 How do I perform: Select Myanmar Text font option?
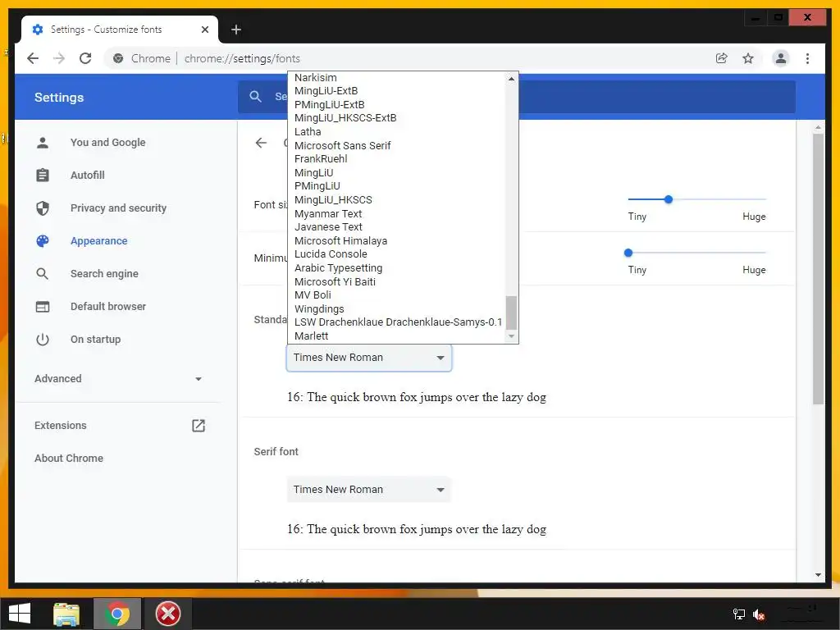click(x=396, y=213)
